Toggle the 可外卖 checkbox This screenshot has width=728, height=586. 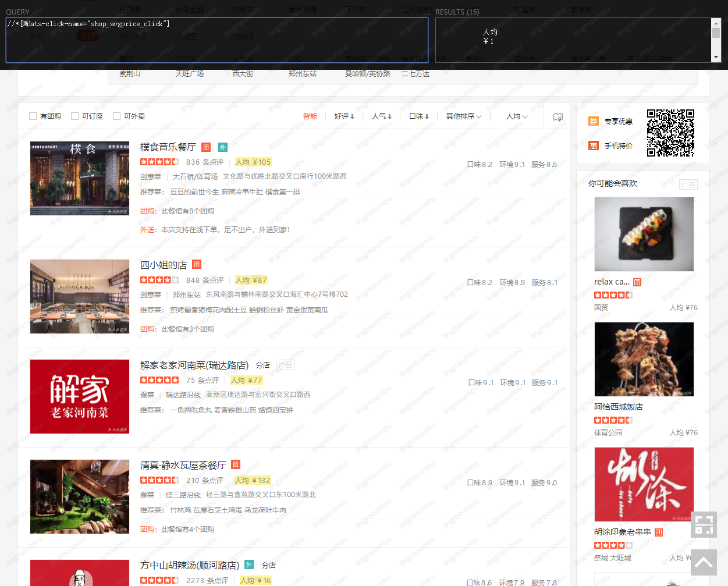point(117,116)
